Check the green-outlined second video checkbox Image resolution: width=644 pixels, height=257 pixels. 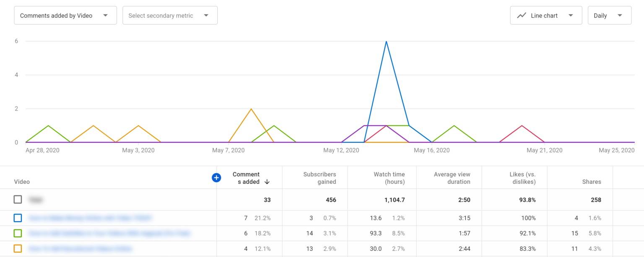18,233
